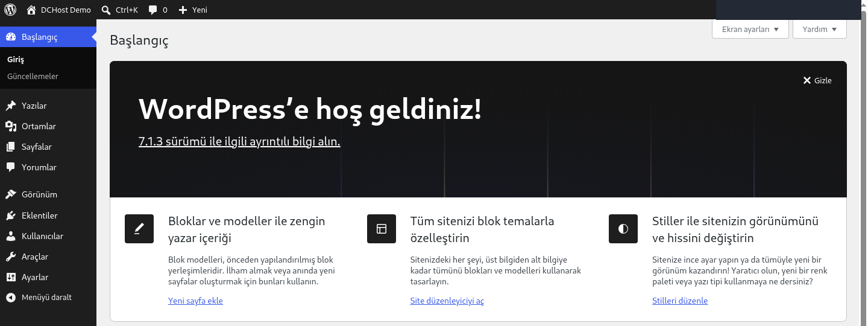Select the Kullanıcılar menu item
This screenshot has height=326, width=868.
tap(48, 236)
